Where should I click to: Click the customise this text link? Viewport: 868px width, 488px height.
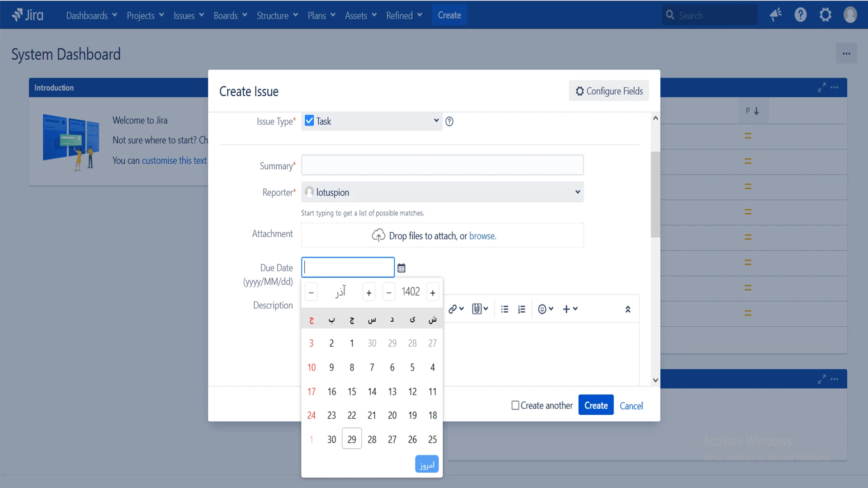pos(174,160)
